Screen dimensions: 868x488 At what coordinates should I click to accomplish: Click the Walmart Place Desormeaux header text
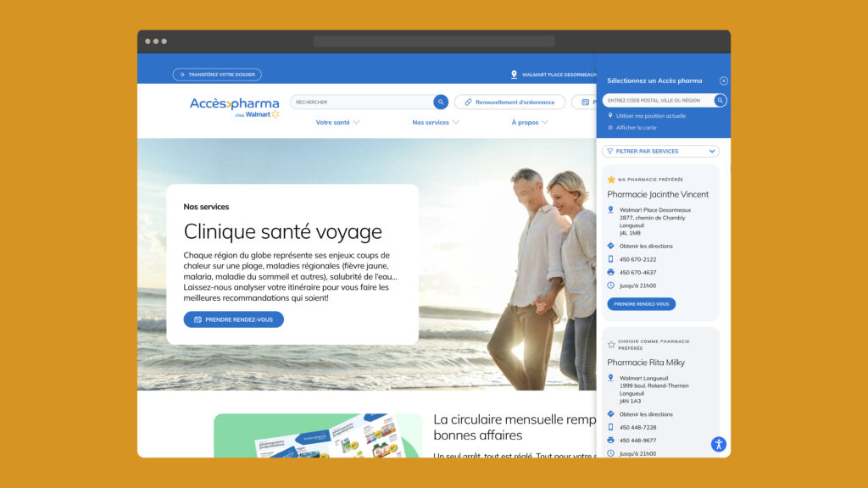click(559, 75)
